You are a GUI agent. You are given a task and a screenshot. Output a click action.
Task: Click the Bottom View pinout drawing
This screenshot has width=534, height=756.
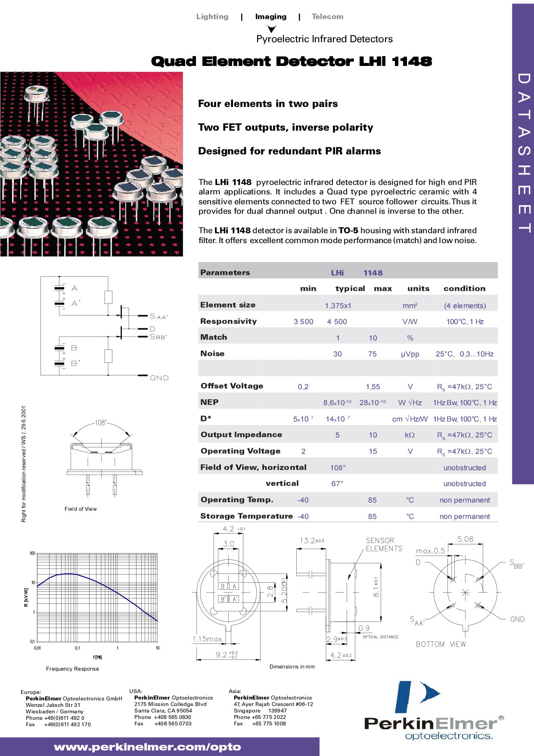click(x=465, y=593)
